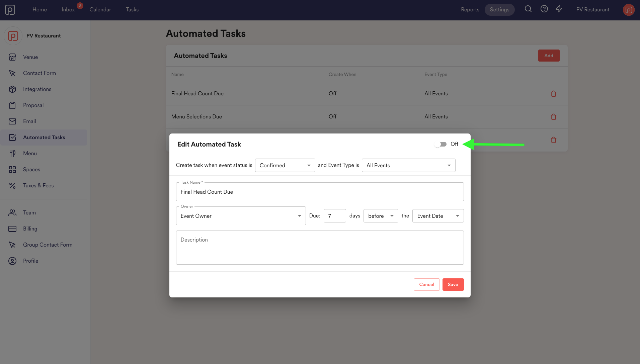
Task: Select the Taxes & Fees percent icon
Action: pyautogui.click(x=12, y=186)
